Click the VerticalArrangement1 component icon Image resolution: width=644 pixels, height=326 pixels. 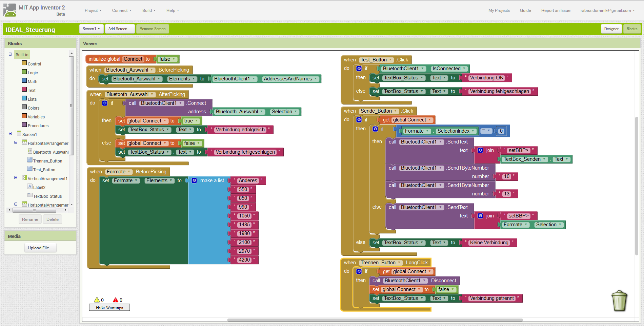(x=24, y=178)
